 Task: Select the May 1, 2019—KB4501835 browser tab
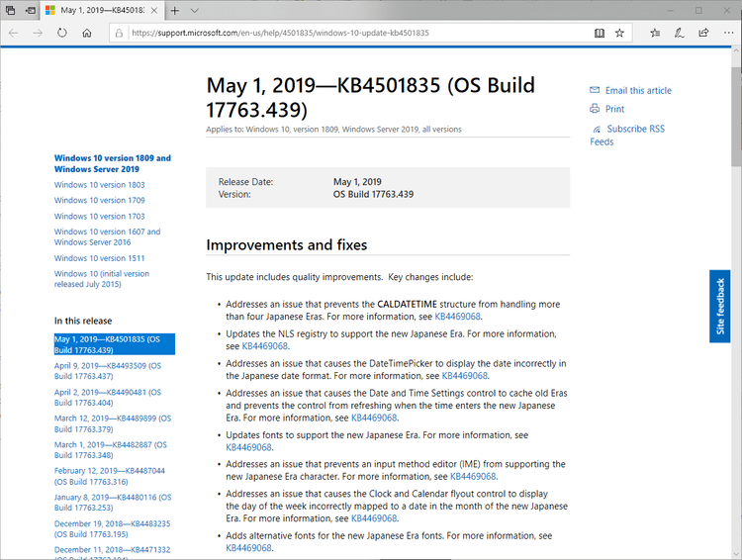click(103, 10)
